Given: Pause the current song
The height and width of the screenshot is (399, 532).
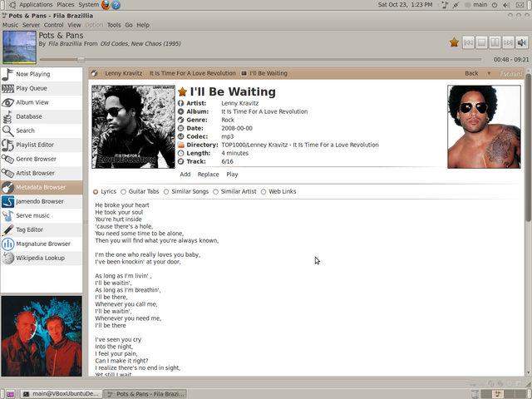Looking at the screenshot, I should coord(495,42).
